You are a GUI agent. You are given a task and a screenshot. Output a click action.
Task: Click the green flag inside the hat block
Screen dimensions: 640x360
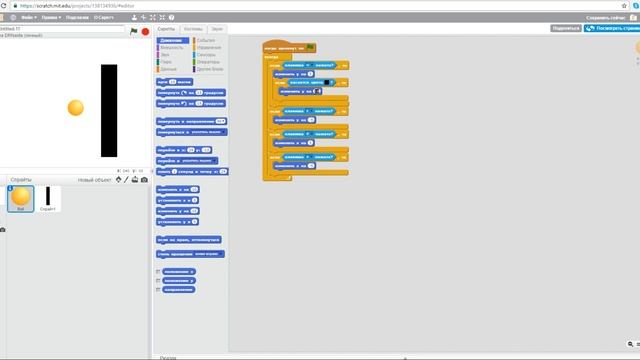(310, 47)
